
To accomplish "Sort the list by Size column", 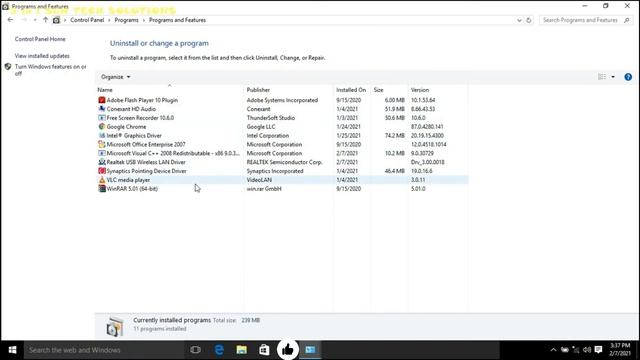I will [x=378, y=90].
